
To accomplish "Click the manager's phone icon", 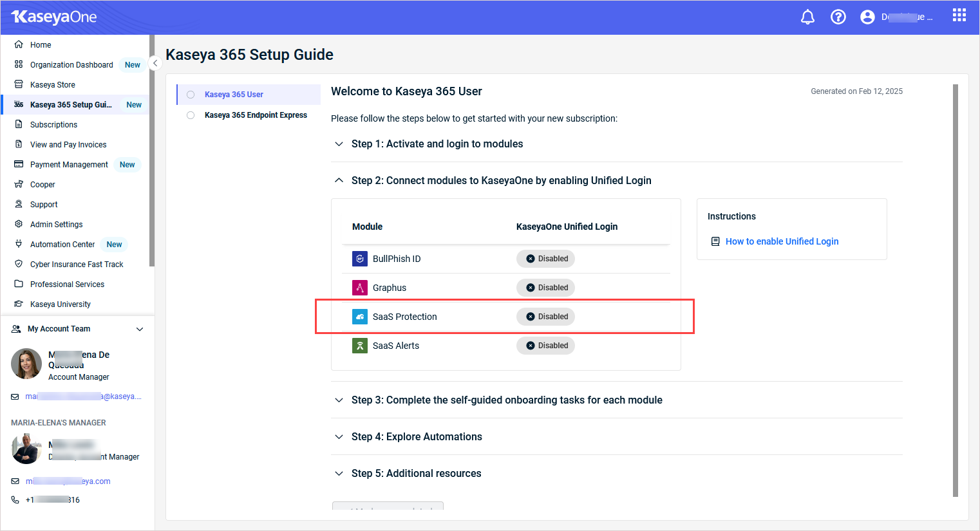I will pyautogui.click(x=15, y=500).
